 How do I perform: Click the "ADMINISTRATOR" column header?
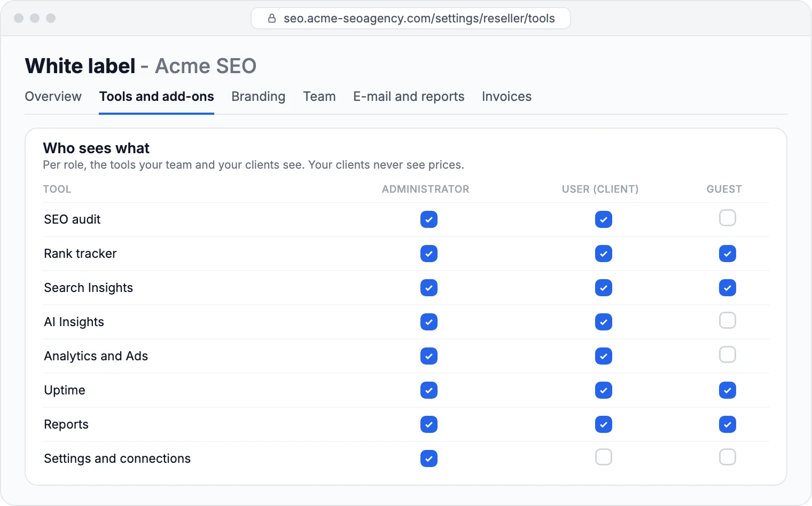[x=426, y=189]
